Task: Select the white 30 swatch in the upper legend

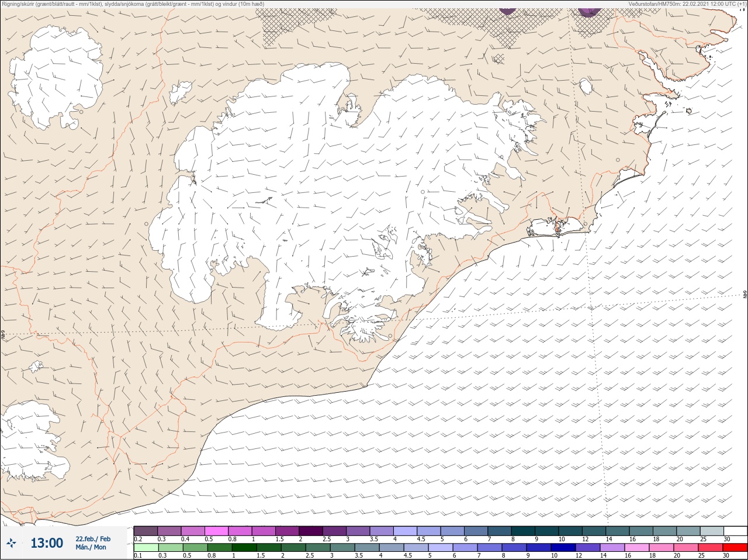Action: [x=735, y=531]
